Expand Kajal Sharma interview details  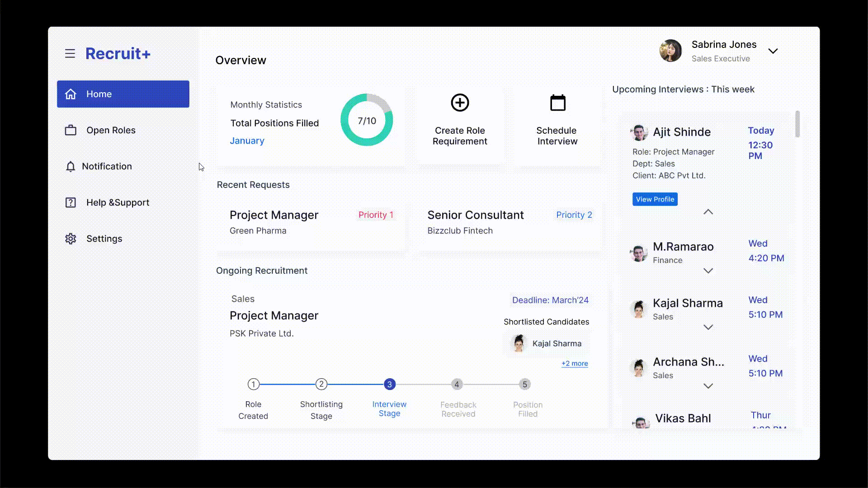(708, 327)
